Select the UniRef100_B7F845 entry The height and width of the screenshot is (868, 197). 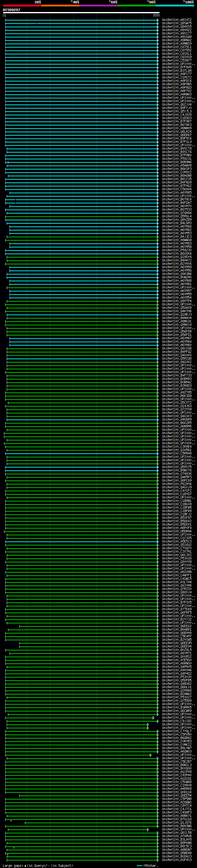click(x=177, y=67)
